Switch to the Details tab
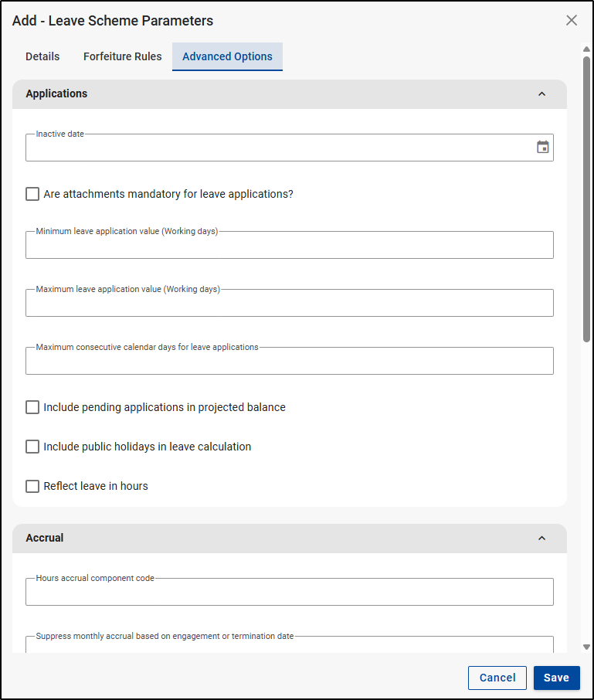Image resolution: width=594 pixels, height=700 pixels. tap(42, 56)
